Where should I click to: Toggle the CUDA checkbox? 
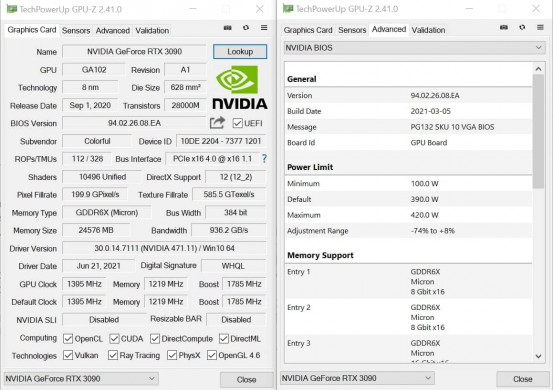tap(114, 339)
